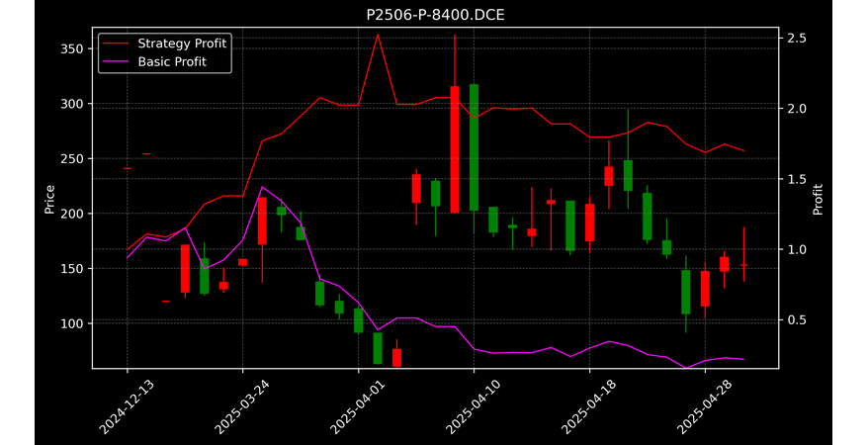
Task: Click the 1.0 profit tick label
Action: click(x=796, y=249)
